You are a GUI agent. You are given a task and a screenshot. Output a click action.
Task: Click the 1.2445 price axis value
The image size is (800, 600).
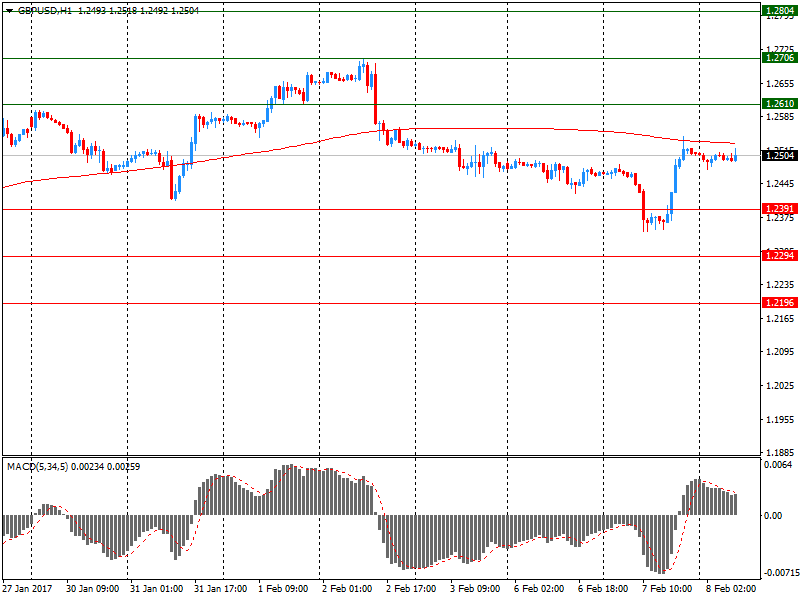(x=781, y=184)
